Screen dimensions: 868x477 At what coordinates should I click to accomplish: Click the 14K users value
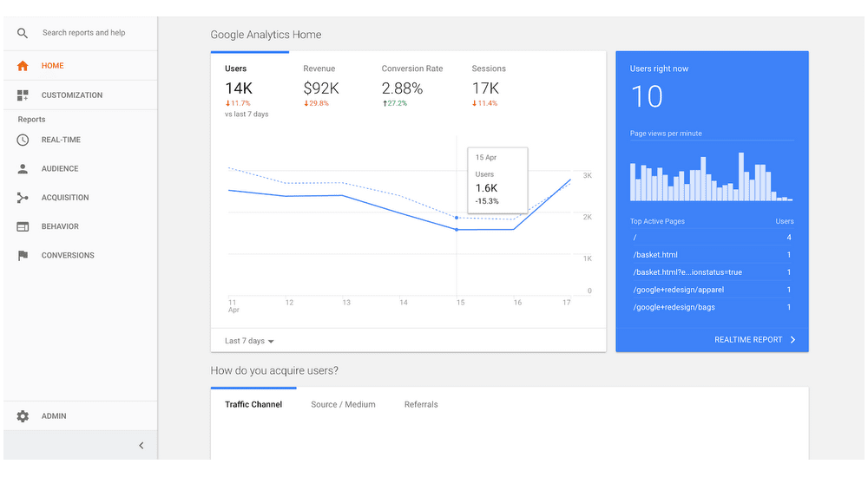point(239,88)
